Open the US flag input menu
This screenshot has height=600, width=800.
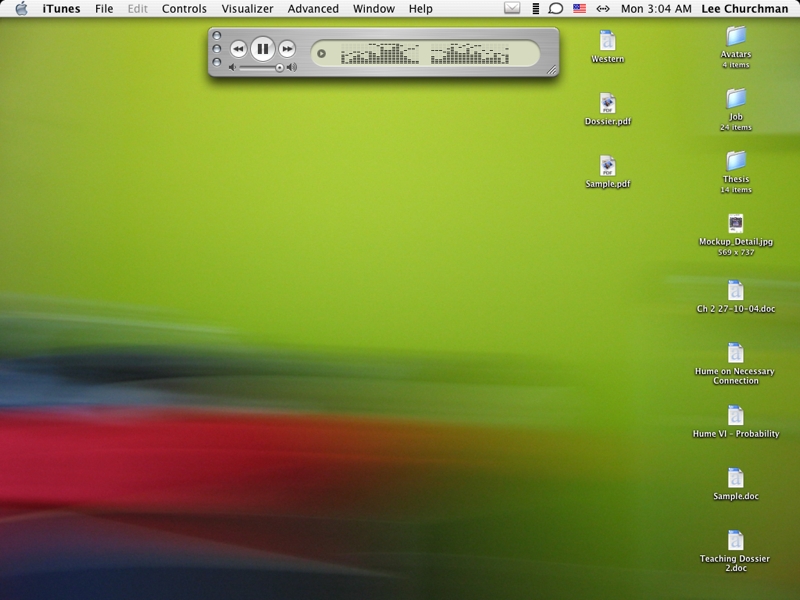coord(580,9)
